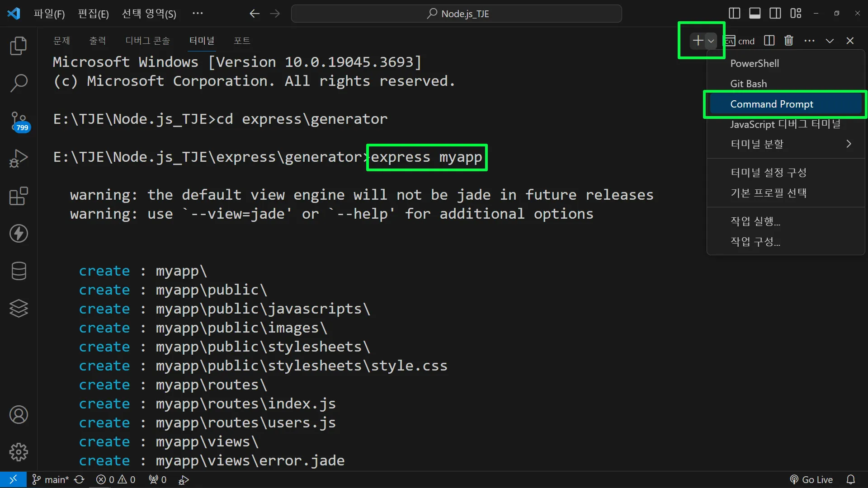This screenshot has width=868, height=488.
Task: Open the Explorer view in activity bar
Action: (x=19, y=46)
